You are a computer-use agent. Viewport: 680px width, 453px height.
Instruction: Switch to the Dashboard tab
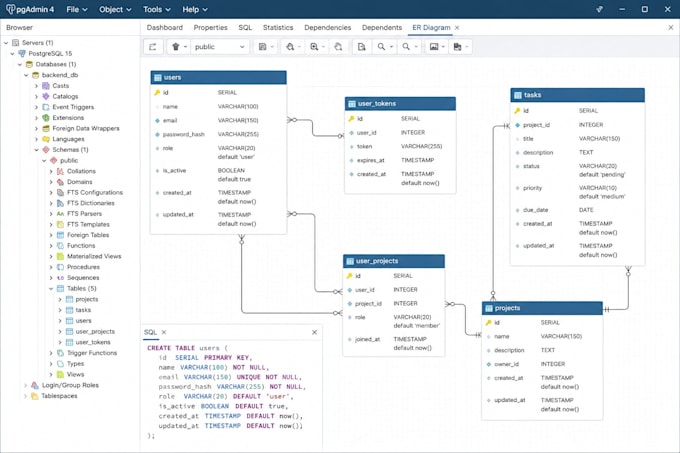click(164, 27)
